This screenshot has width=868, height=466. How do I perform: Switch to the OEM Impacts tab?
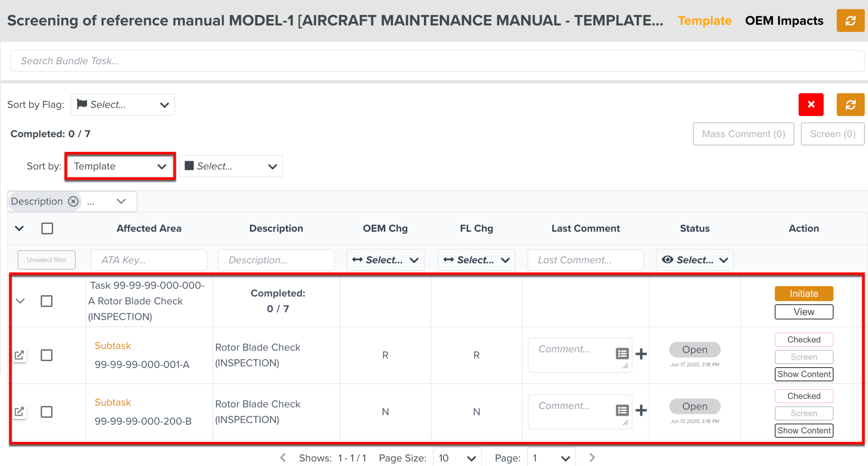[x=784, y=21]
